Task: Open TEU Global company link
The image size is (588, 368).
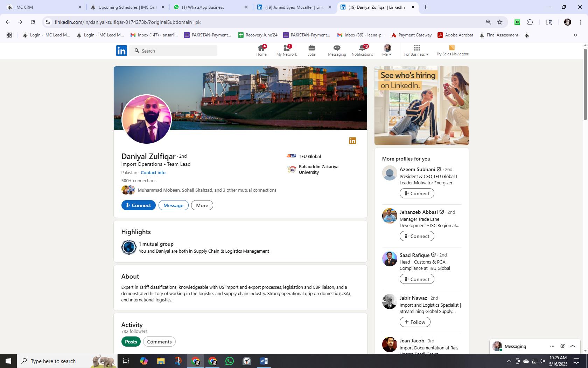Action: coord(304,156)
